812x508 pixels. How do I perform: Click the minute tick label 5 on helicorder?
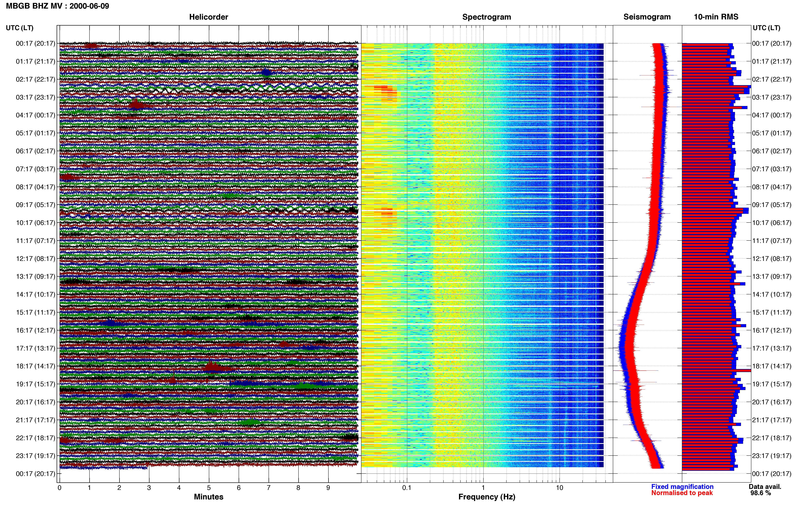(209, 487)
